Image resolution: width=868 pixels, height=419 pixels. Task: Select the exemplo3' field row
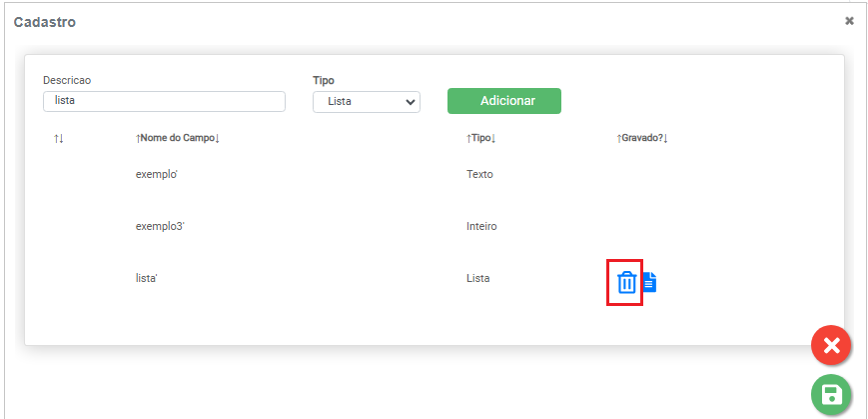[x=160, y=226]
